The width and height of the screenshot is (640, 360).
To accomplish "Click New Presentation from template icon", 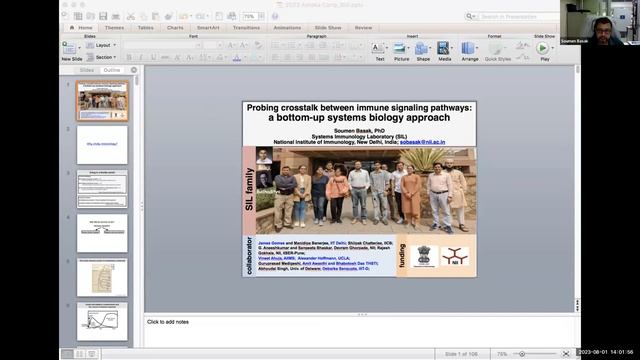I will click(x=78, y=16).
